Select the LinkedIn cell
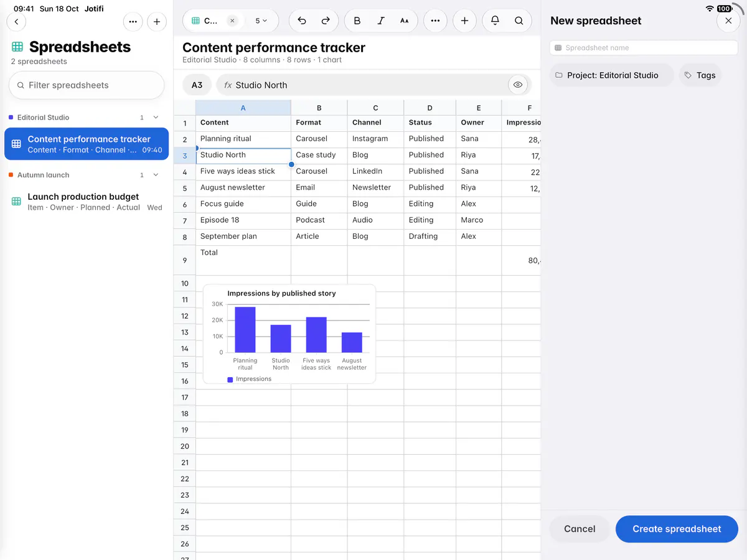The height and width of the screenshot is (560, 747). point(375,172)
